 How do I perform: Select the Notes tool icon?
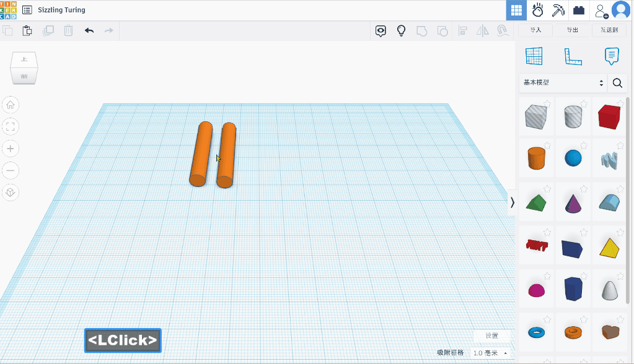611,56
